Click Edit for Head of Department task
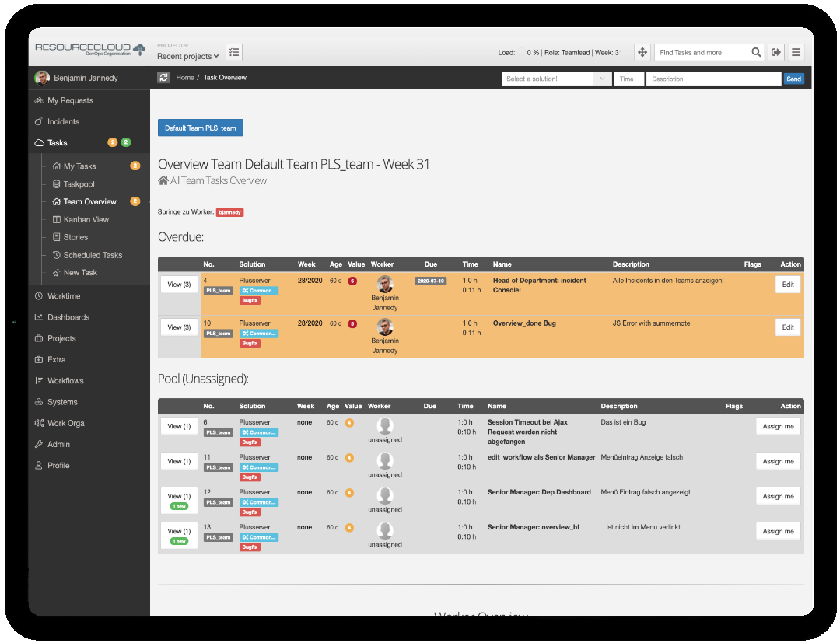The image size is (840, 643). point(787,285)
